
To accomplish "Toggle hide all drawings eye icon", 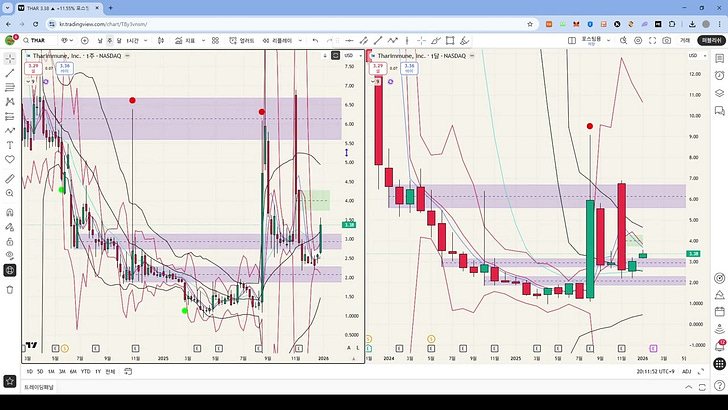I will [x=10, y=255].
